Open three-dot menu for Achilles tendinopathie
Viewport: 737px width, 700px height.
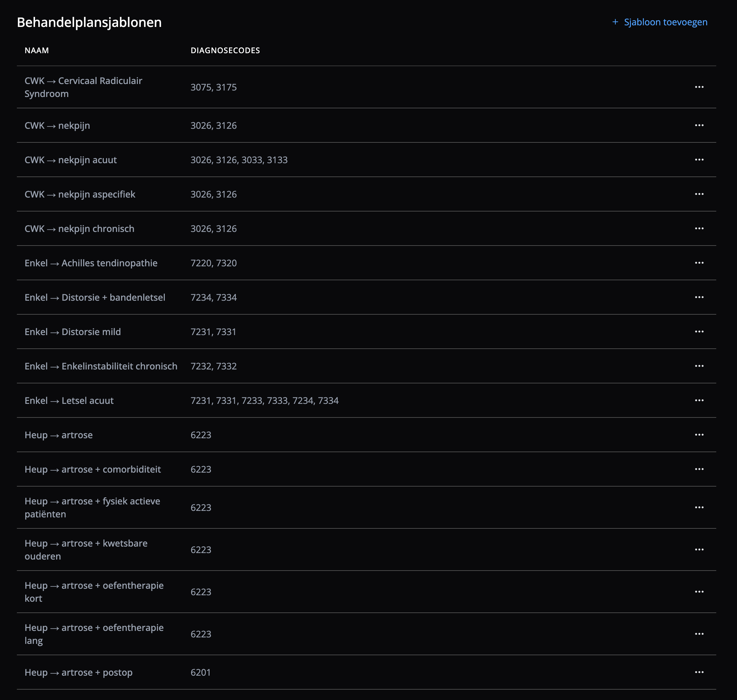coord(699,263)
